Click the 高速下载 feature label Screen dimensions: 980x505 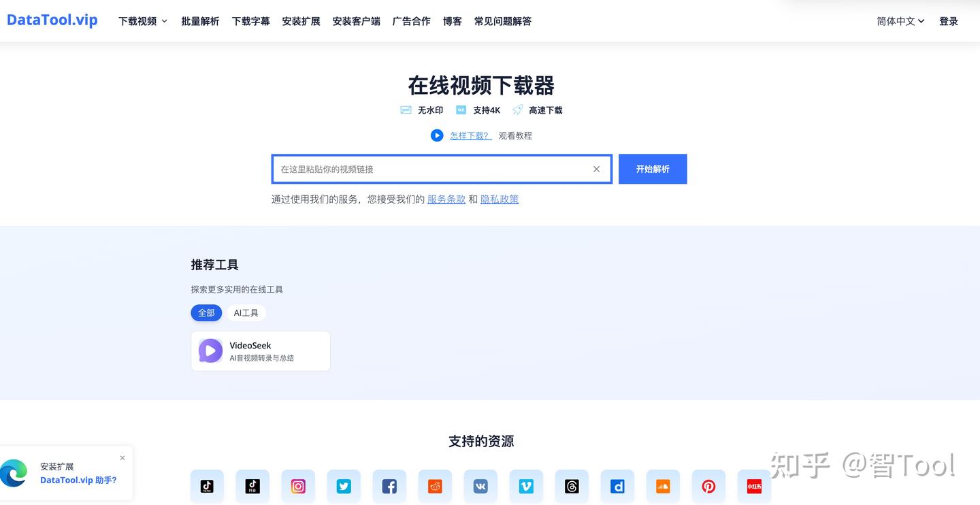coord(545,110)
